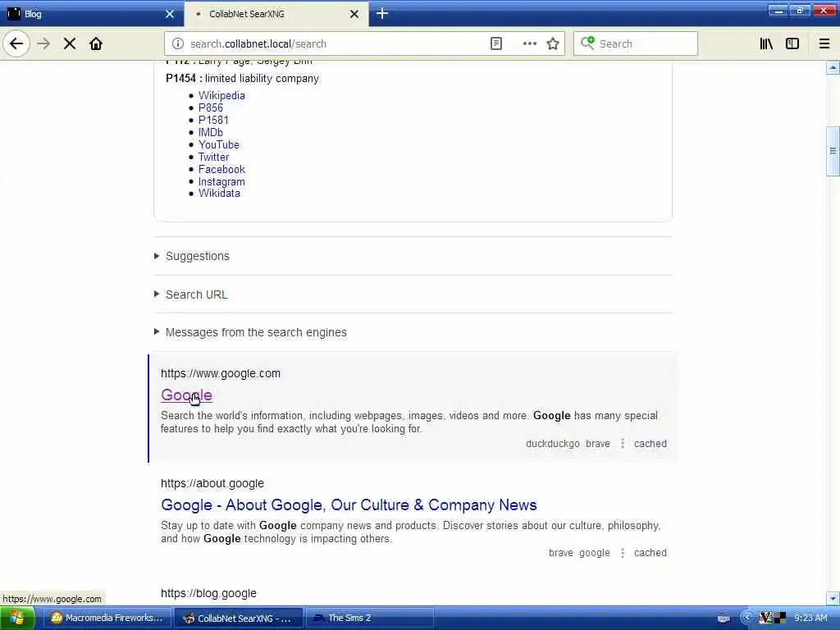Click https://www.google.com result URL text

[221, 373]
